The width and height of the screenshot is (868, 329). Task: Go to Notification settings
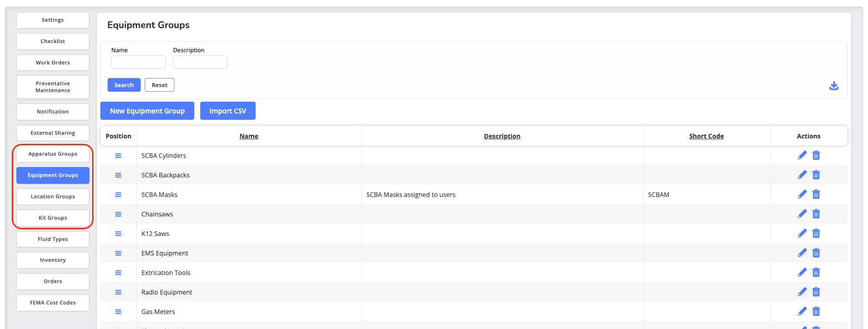pos(53,112)
